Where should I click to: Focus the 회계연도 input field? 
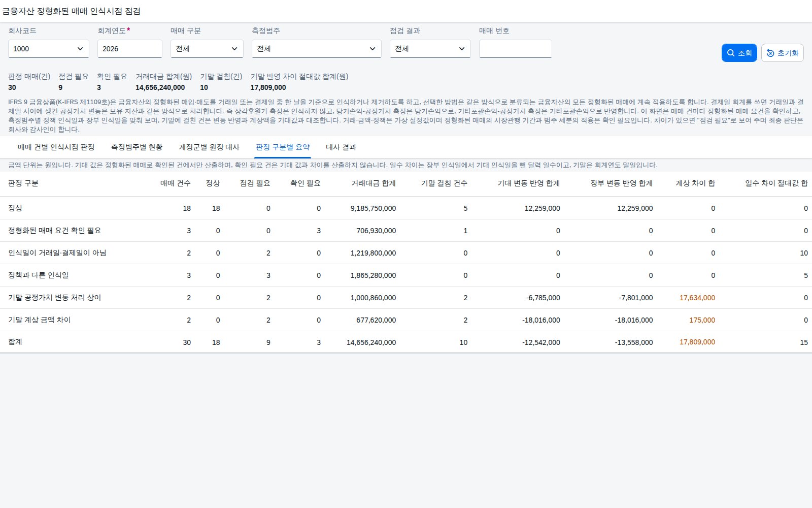[x=130, y=49]
